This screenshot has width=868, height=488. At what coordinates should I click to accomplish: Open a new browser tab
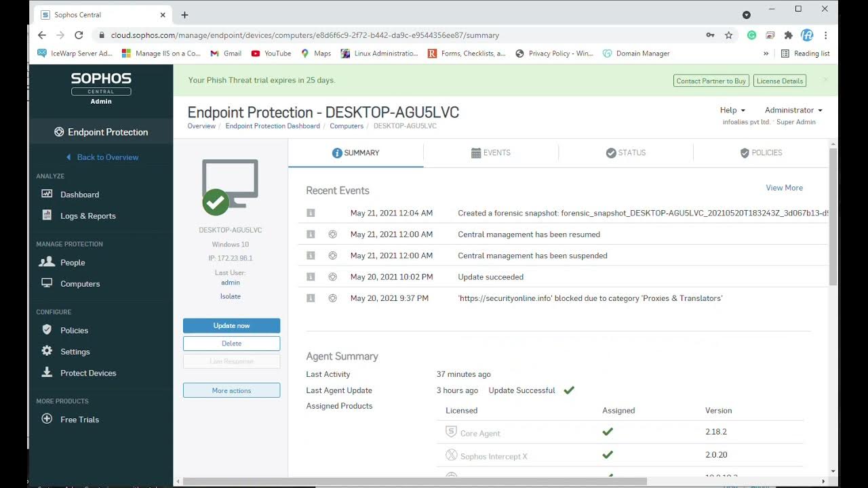184,15
